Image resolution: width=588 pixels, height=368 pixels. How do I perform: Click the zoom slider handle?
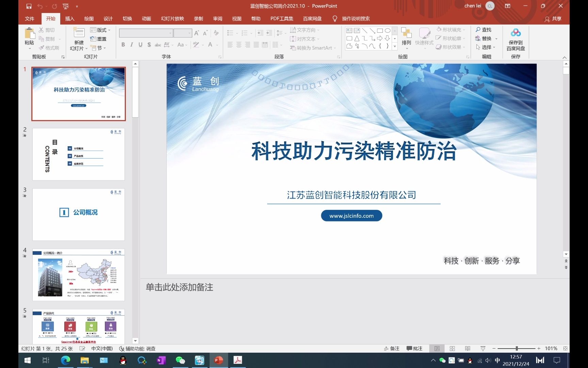(517, 349)
